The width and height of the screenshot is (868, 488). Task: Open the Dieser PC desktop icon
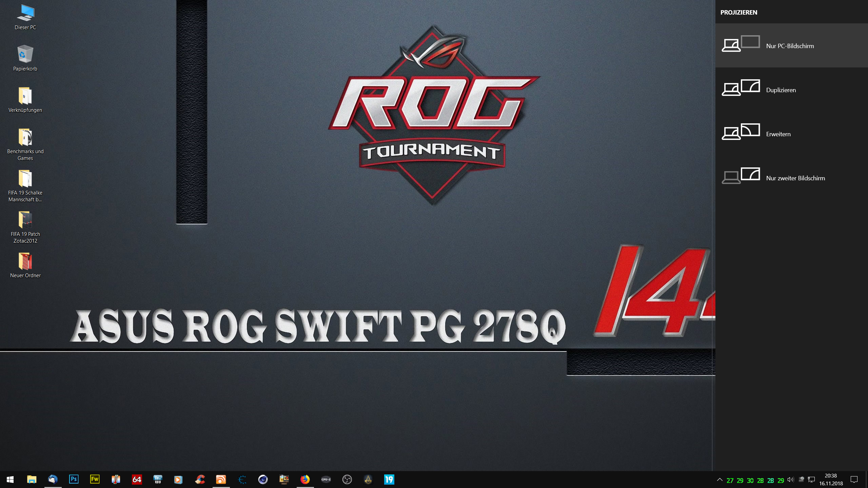[x=25, y=17]
